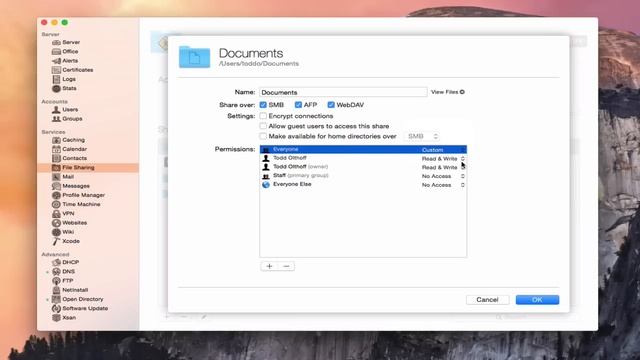Select Todd Olthoff (owner) permissions row
This screenshot has height=360, width=640.
click(363, 167)
